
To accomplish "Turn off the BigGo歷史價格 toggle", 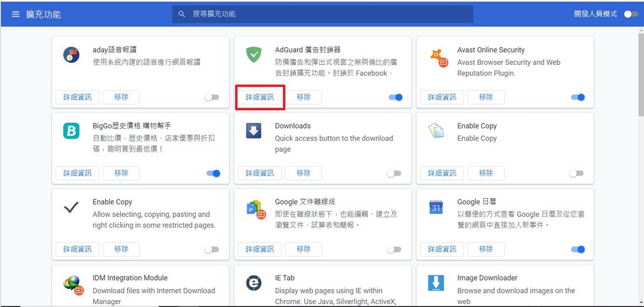I will (213, 174).
